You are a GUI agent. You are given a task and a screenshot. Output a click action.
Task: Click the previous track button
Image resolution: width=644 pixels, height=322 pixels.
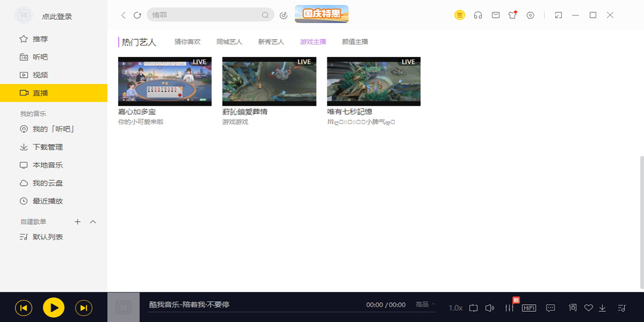click(x=24, y=308)
